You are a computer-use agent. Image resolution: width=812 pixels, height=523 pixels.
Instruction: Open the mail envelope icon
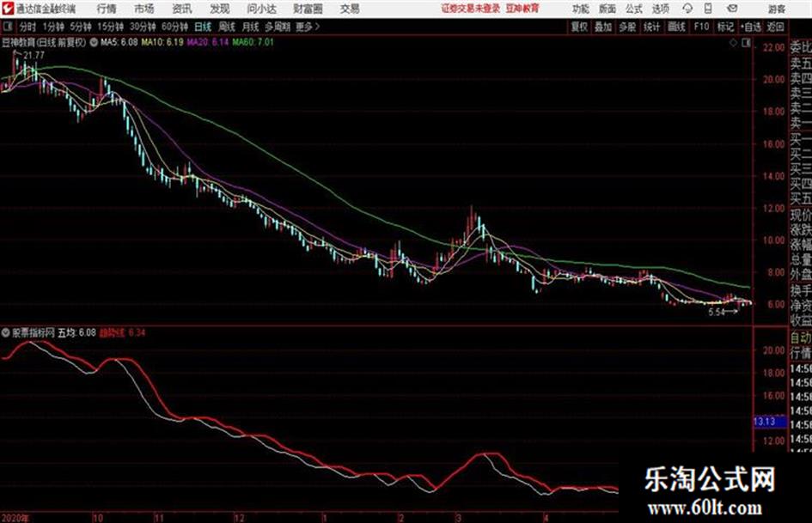pyautogui.click(x=732, y=9)
